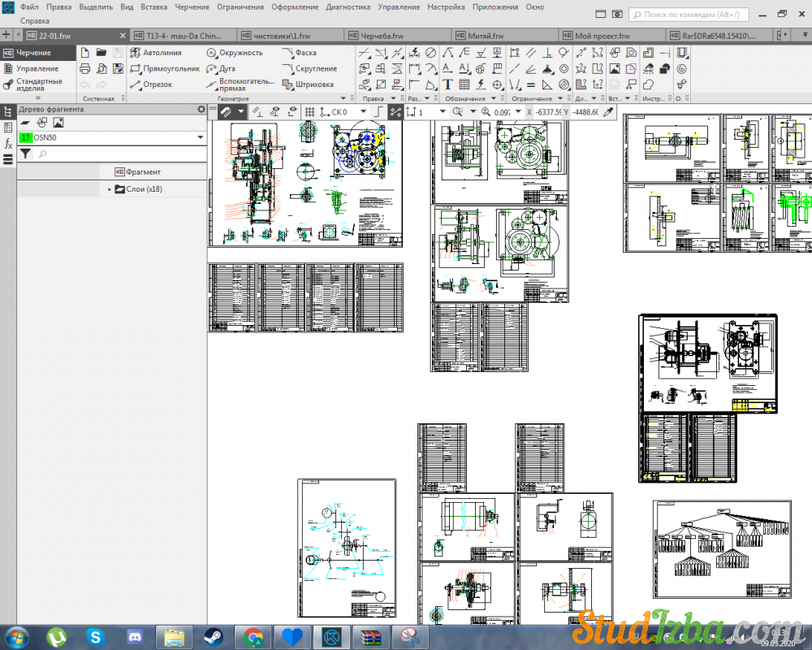Switch to the Управление toolbar set
The image size is (812, 650).
coord(37,69)
